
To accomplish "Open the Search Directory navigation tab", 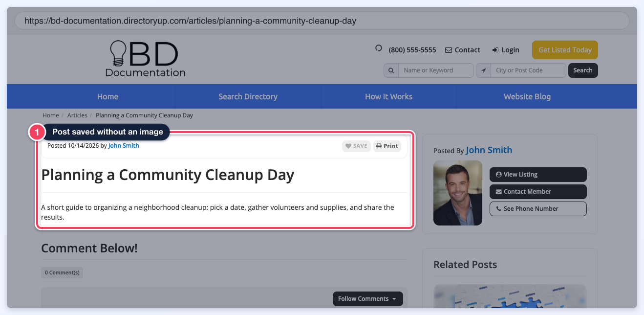I will (248, 96).
